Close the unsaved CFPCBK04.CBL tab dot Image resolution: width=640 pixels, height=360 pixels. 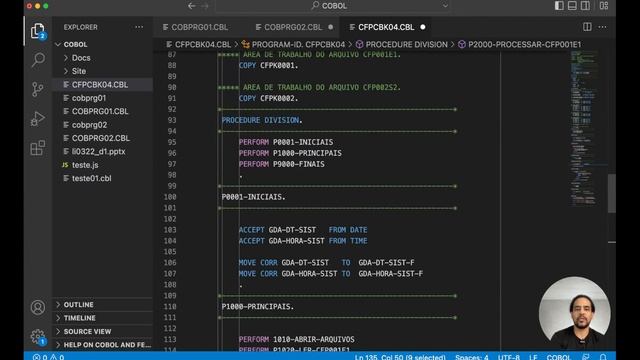click(423, 27)
